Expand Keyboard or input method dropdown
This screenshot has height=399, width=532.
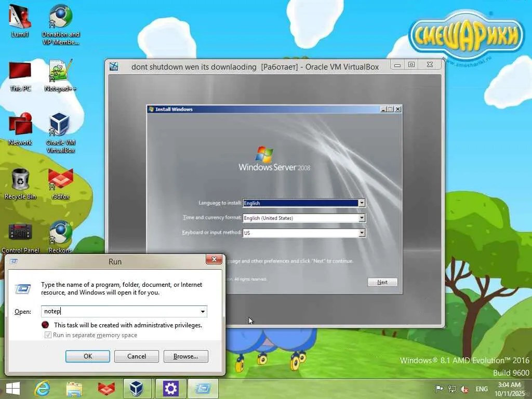[362, 233]
